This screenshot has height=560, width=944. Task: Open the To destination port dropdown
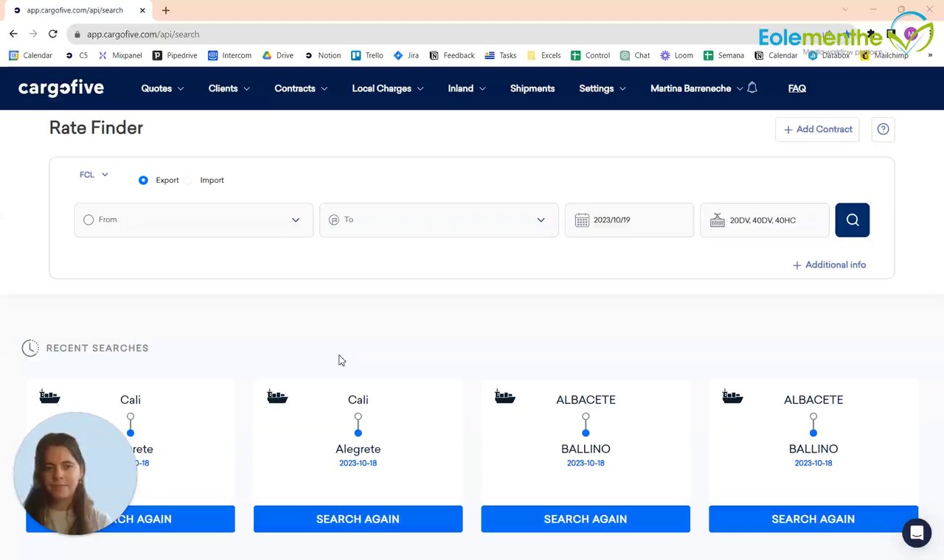(439, 220)
